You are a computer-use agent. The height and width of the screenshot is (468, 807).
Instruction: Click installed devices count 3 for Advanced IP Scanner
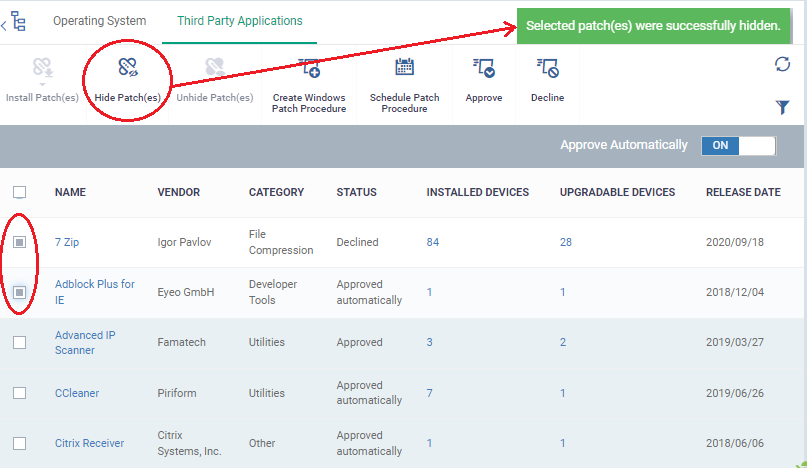pyautogui.click(x=429, y=342)
